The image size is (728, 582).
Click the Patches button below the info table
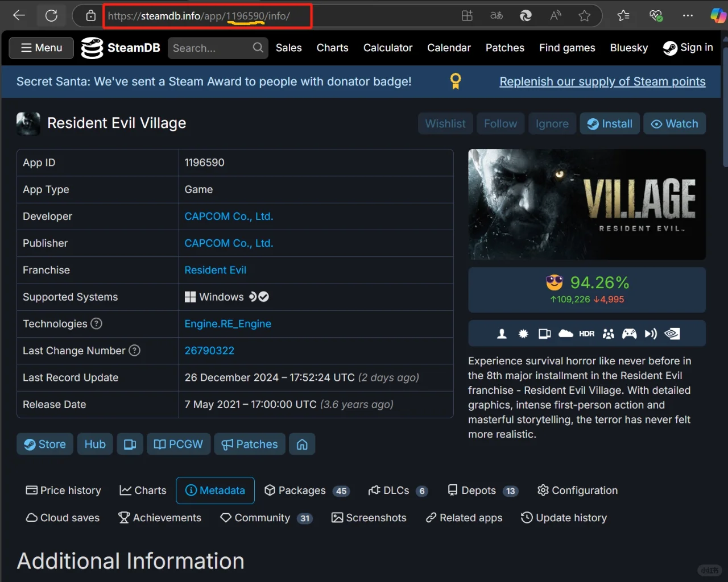click(250, 444)
